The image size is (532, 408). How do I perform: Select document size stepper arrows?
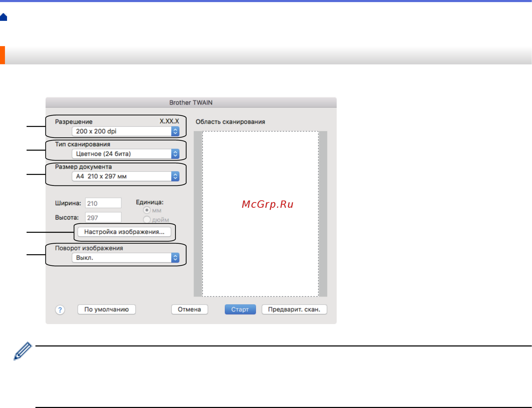175,176
